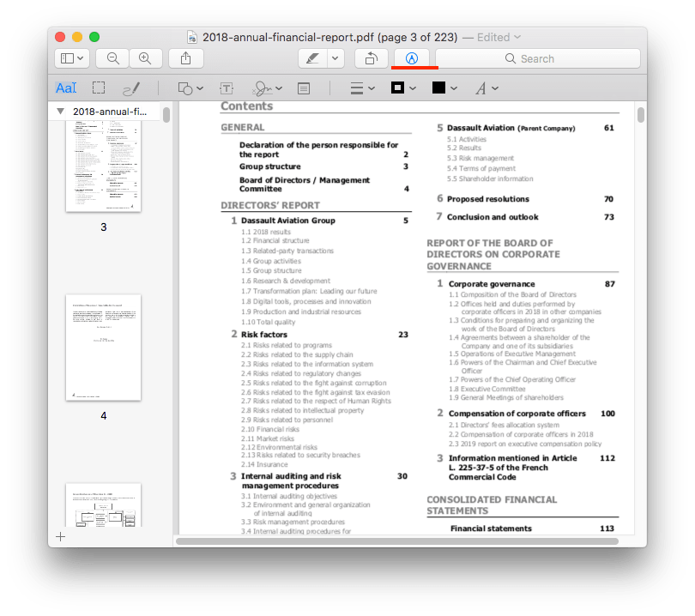This screenshot has height=616, width=695.
Task: Open the shapes dropdown
Action: point(190,88)
